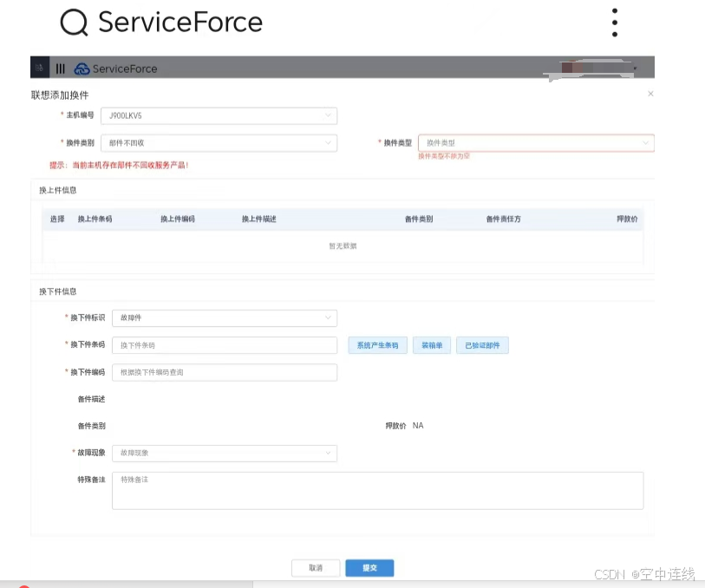Image resolution: width=705 pixels, height=588 pixels.
Task: Click the 换下件编码 search input field
Action: click(225, 372)
